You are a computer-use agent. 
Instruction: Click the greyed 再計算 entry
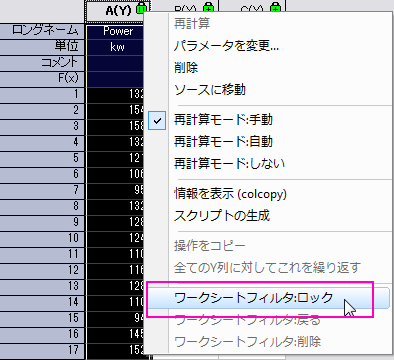192,24
